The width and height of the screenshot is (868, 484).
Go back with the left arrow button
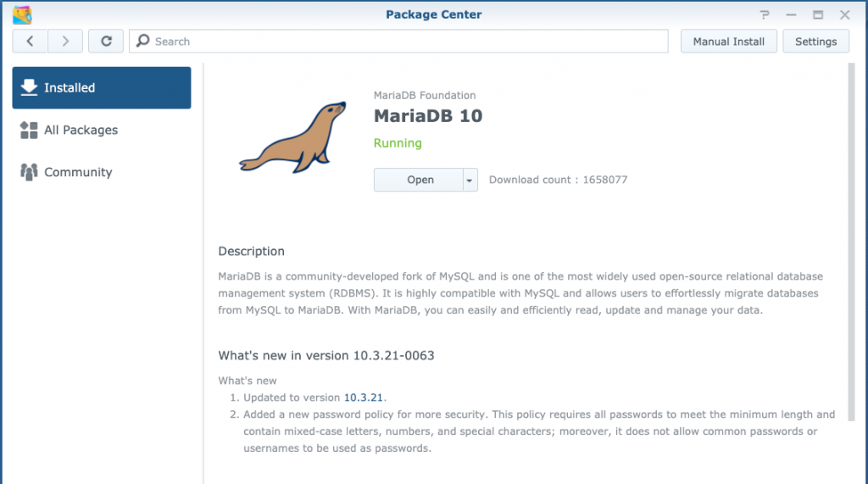point(30,41)
